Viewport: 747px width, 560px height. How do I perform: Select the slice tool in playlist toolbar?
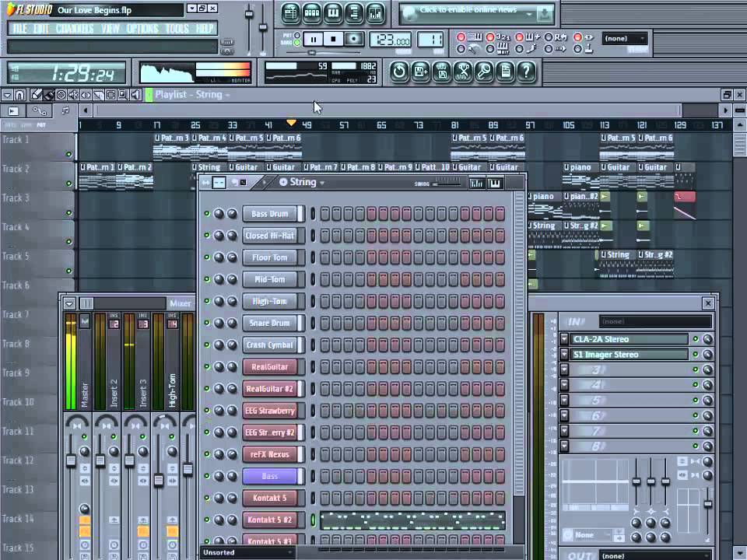tap(98, 95)
